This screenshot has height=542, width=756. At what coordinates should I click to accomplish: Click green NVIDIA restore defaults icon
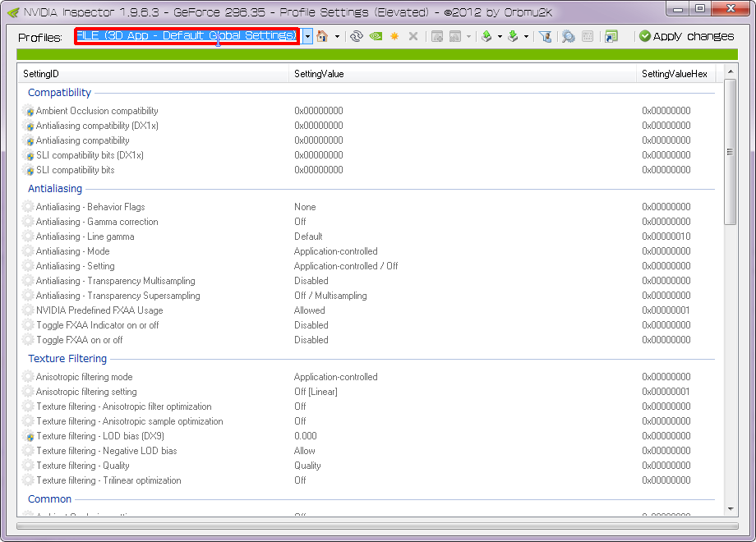[376, 36]
